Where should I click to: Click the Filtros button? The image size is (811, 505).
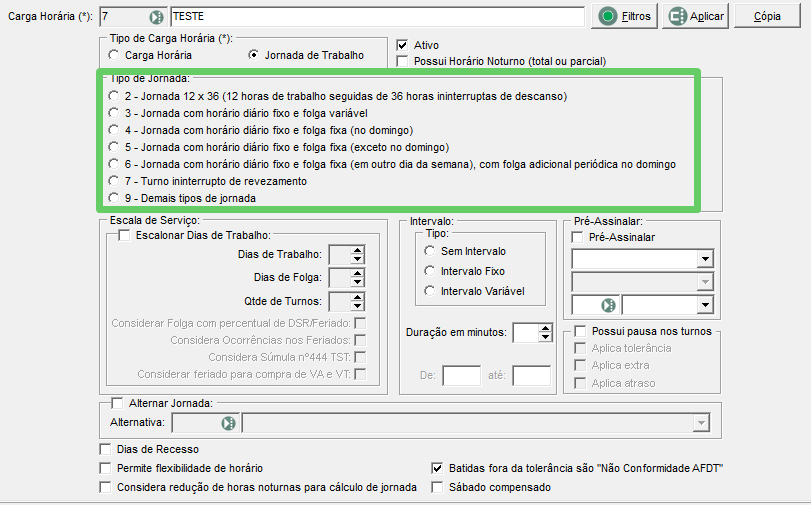coord(625,17)
